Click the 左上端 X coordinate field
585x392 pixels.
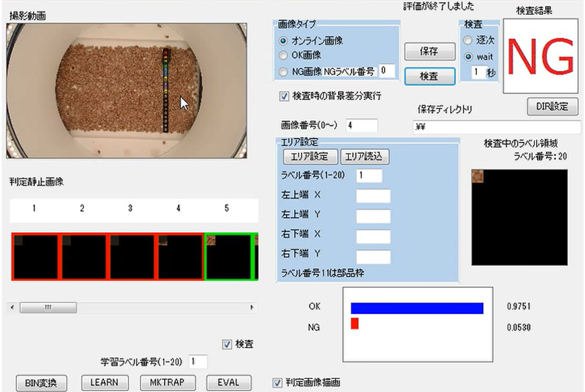[373, 196]
